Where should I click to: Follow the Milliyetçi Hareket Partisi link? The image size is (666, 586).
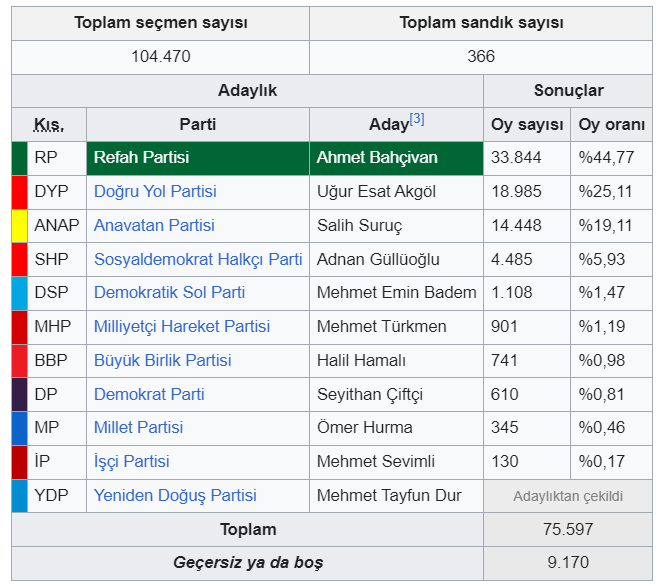[182, 327]
